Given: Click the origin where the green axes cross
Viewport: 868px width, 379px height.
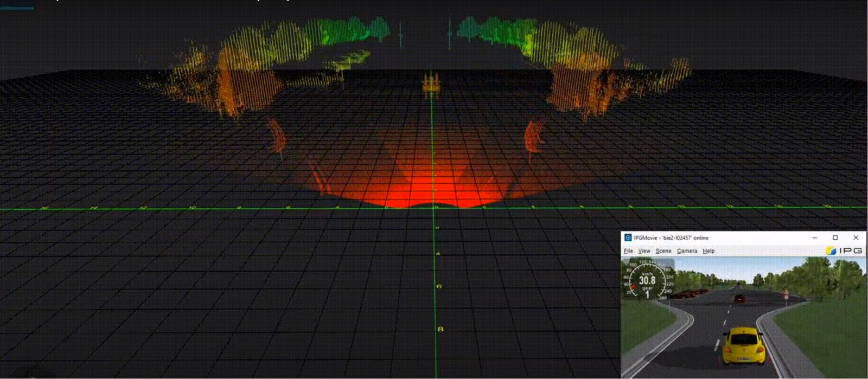Looking at the screenshot, I should 433,208.
